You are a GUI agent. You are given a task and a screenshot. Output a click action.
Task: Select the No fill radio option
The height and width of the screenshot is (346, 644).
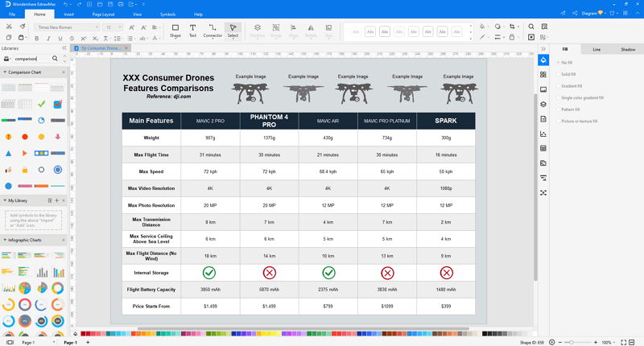tap(565, 63)
